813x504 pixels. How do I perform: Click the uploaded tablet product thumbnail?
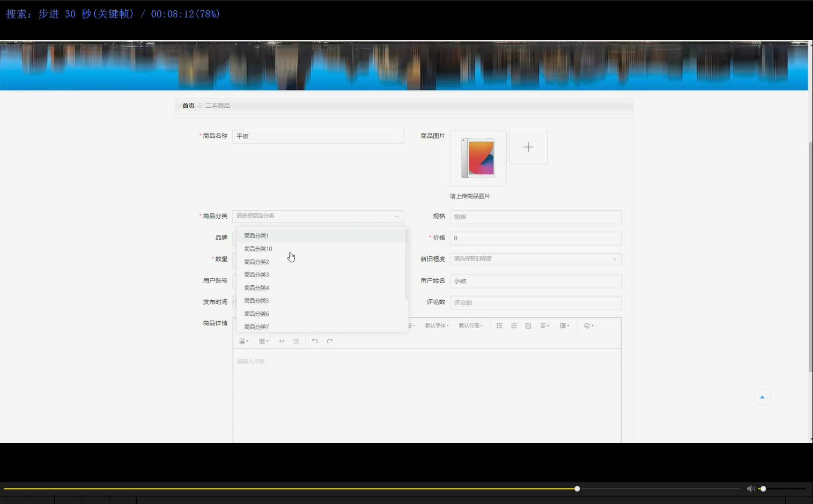tap(478, 158)
